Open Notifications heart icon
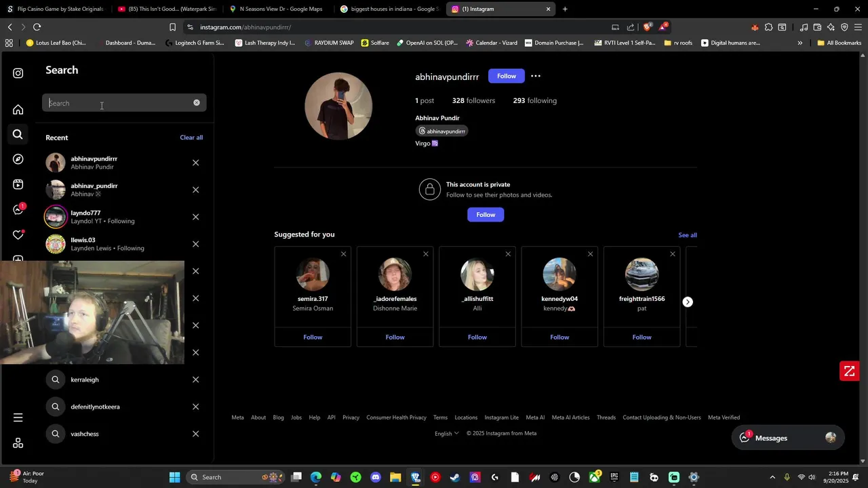The width and height of the screenshot is (868, 488). pos(18,235)
